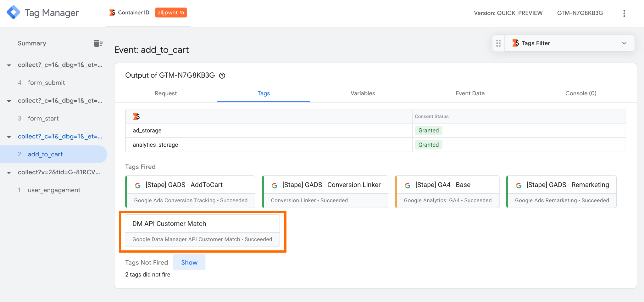
Task: Open the DM API Customer Match tag card
Action: (x=202, y=231)
